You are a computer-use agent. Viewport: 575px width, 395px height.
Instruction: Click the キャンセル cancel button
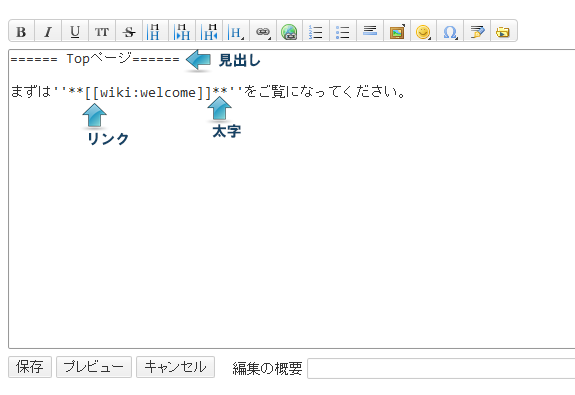click(175, 367)
